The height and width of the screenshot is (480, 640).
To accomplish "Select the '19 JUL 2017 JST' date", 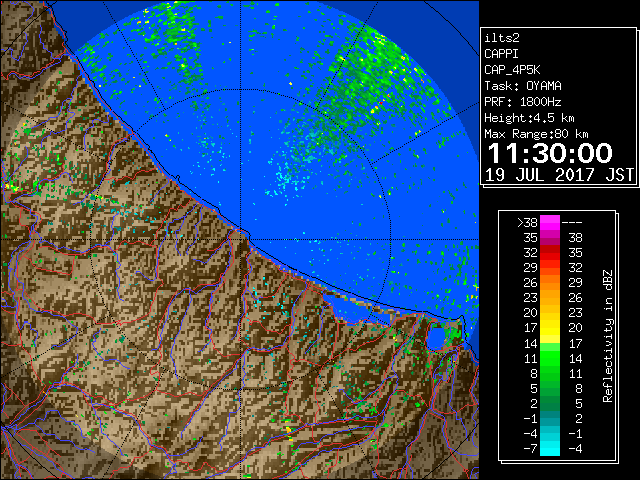I will click(x=560, y=175).
